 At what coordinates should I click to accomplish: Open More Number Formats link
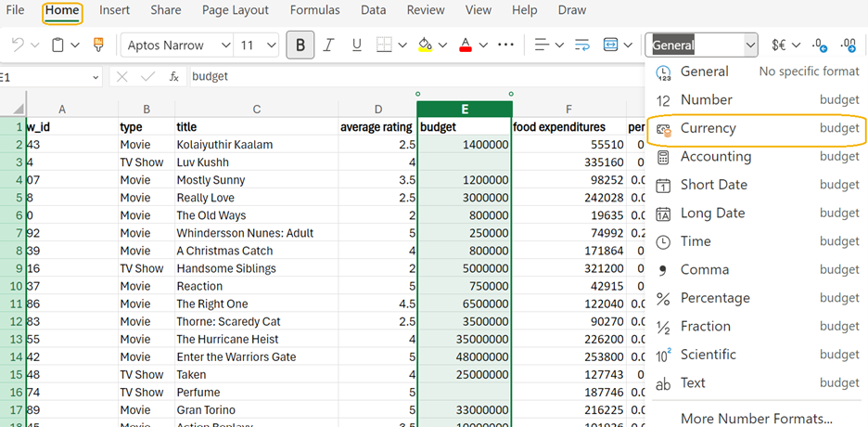[756, 419]
